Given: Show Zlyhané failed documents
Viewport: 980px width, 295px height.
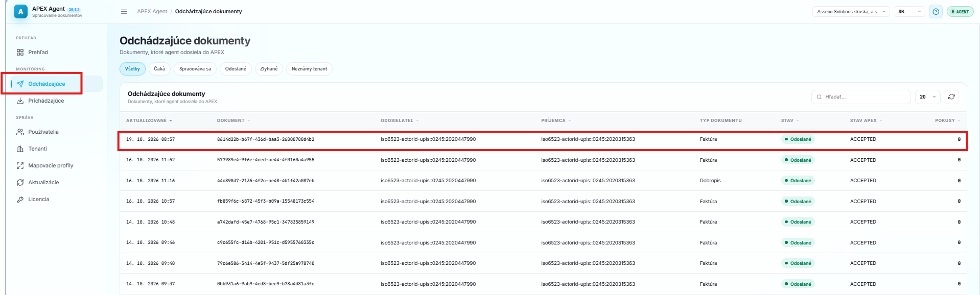Looking at the screenshot, I should point(269,69).
